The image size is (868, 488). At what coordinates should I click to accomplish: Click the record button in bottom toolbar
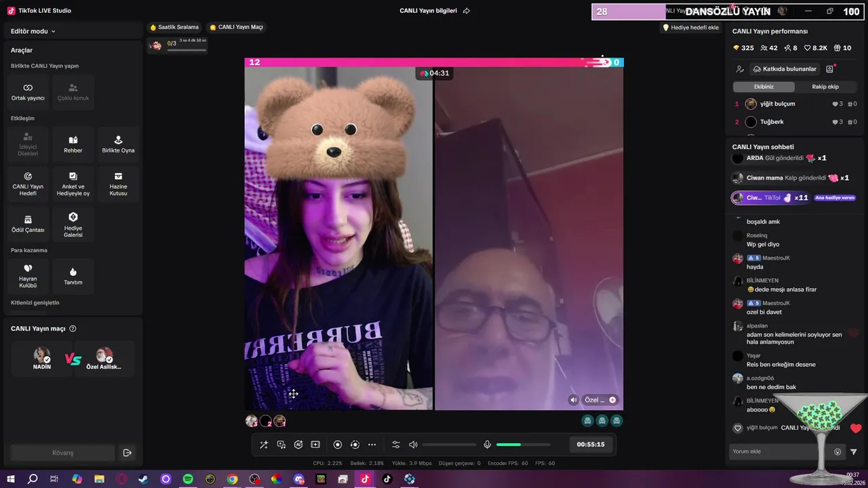(338, 445)
